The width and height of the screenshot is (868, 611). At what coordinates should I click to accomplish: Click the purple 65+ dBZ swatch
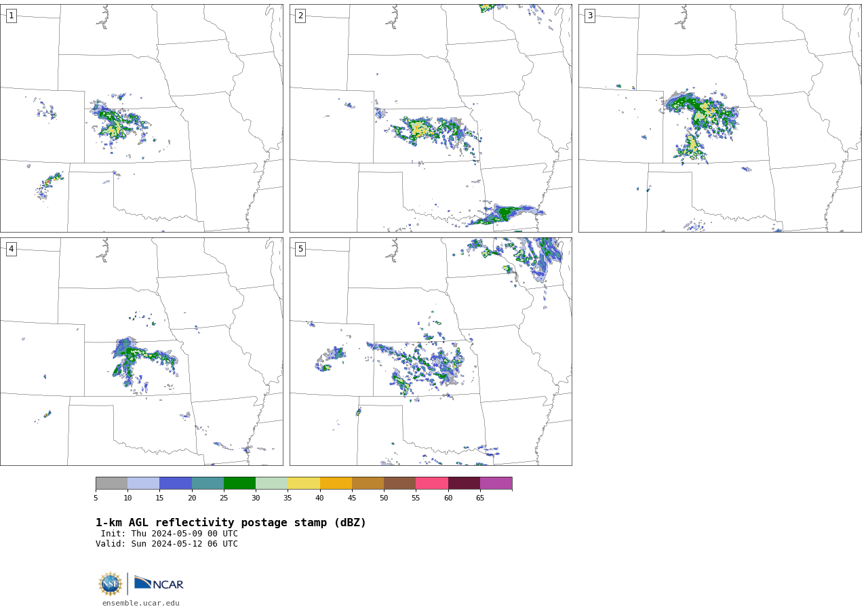tap(496, 483)
